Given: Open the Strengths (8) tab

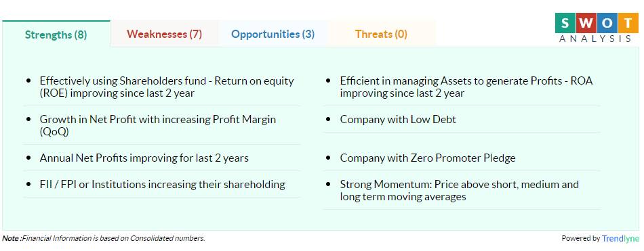Looking at the screenshot, I should pos(56,34).
